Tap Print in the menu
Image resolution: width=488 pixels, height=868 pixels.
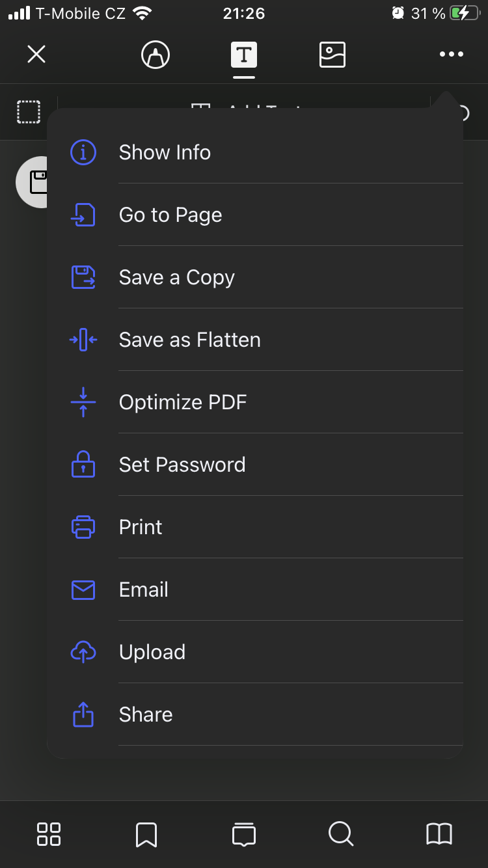[141, 527]
